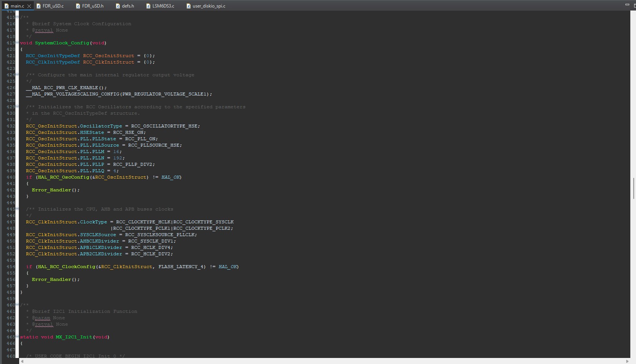This screenshot has height=364, width=636.
Task: Open the LSM6DS3.c tab
Action: pos(163,6)
